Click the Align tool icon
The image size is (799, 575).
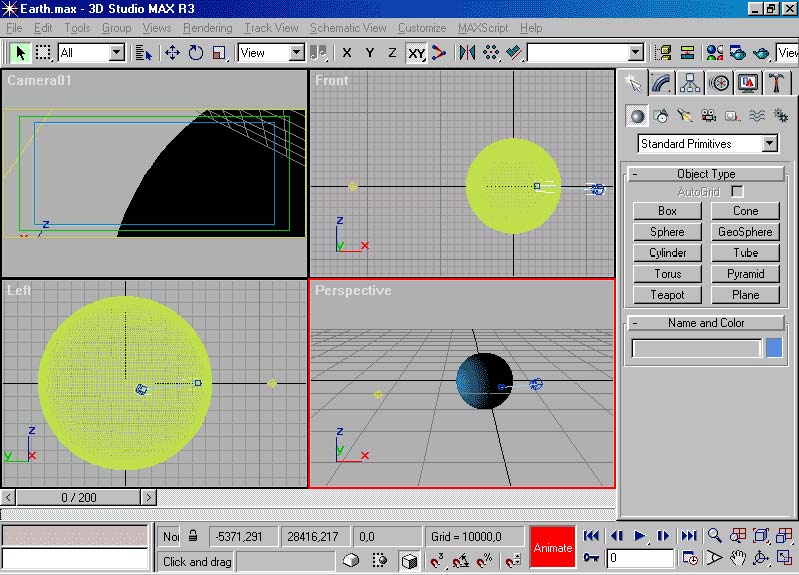coord(514,53)
